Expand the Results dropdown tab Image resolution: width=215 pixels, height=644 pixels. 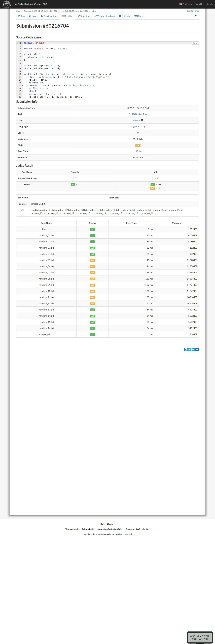point(68,16)
